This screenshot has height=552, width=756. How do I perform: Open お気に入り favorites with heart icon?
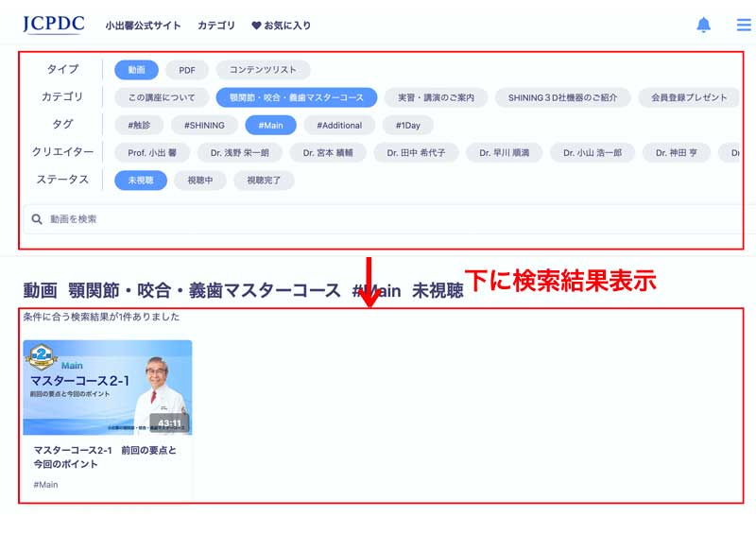(281, 26)
